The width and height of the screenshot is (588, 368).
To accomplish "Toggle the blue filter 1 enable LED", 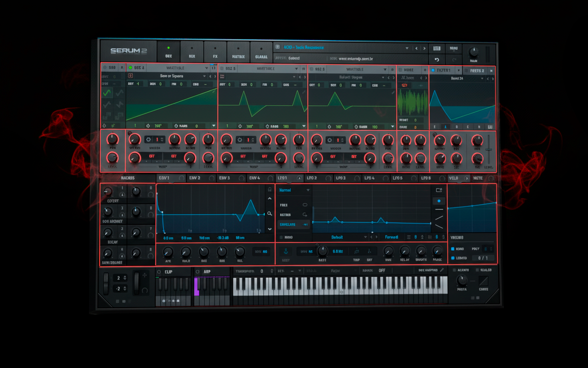I will pyautogui.click(x=433, y=70).
